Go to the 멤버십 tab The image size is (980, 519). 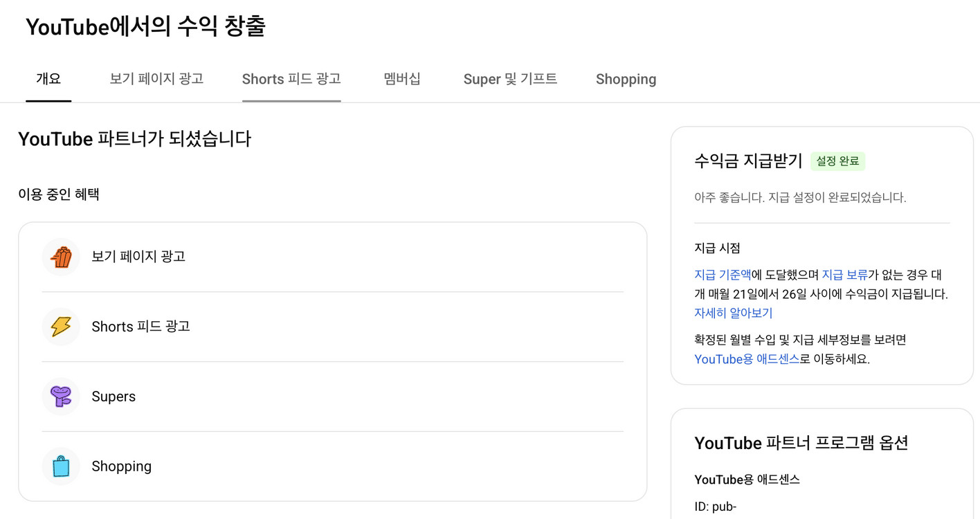(x=402, y=79)
